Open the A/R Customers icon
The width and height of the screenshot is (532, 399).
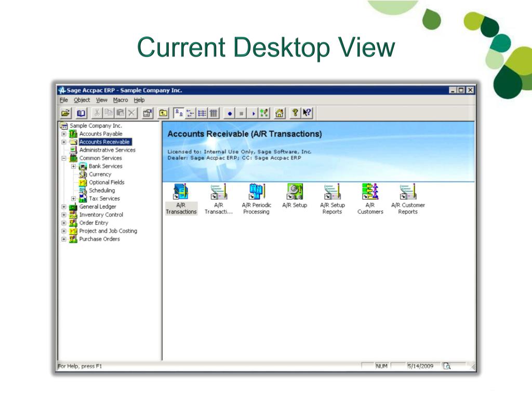click(370, 199)
